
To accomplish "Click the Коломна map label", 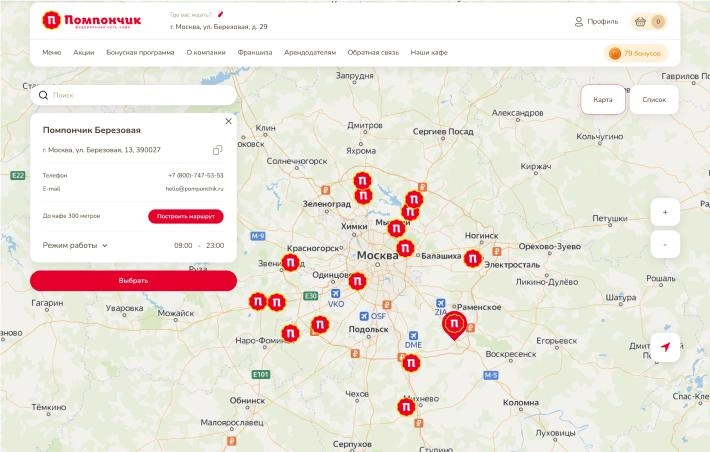I will [x=521, y=402].
